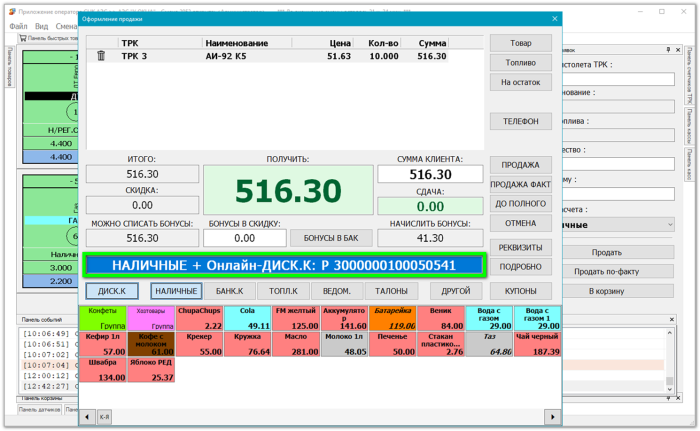Click the Топливо button
Viewport: 700px width, 431px height.
(x=521, y=63)
